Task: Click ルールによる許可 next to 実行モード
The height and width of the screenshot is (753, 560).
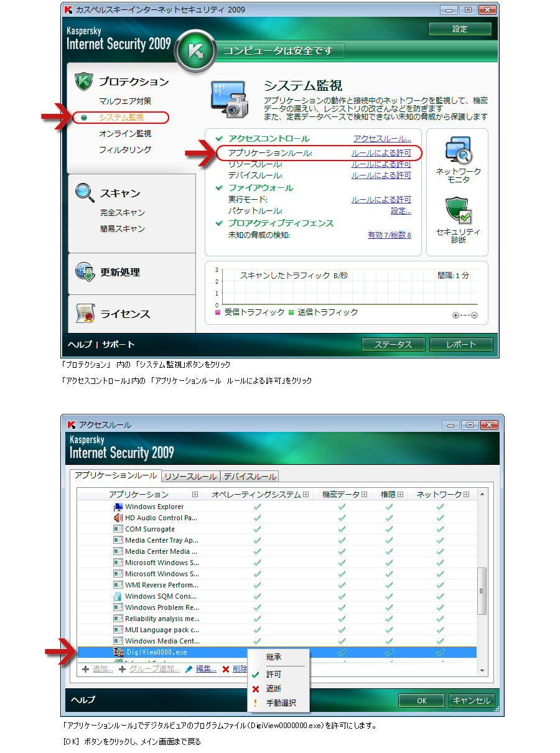Action: click(x=381, y=200)
